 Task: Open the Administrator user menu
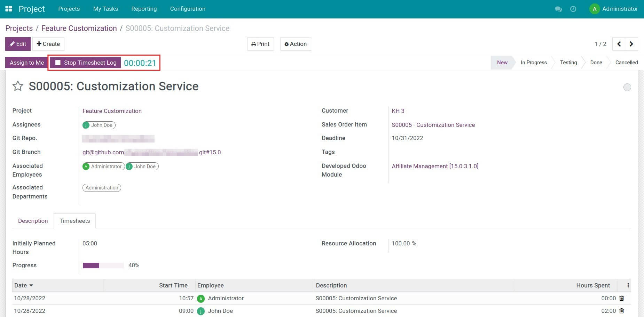point(614,9)
